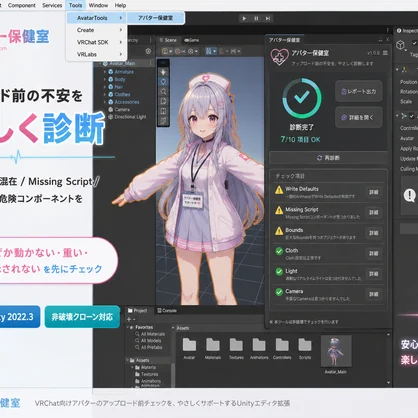Switch to the Game tab
This screenshot has height=418, width=418.
192,40
